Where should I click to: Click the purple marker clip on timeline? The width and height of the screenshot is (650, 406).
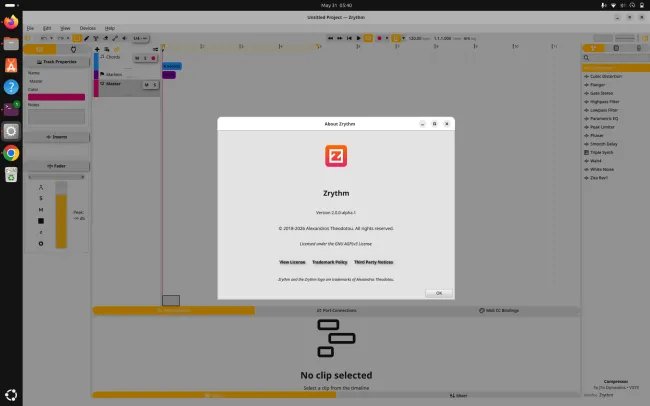tap(169, 75)
